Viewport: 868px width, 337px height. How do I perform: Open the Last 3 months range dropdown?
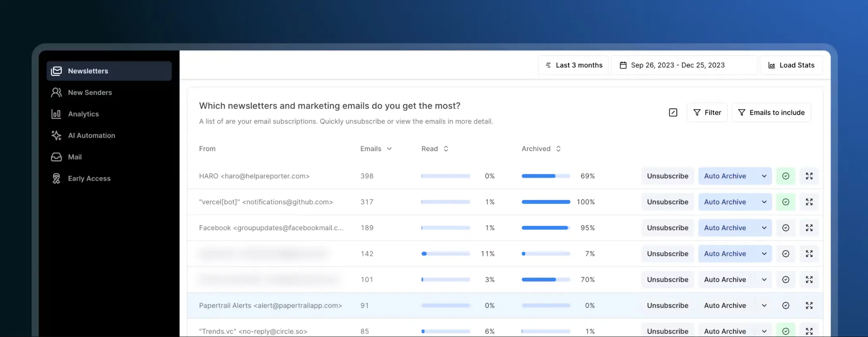[573, 65]
